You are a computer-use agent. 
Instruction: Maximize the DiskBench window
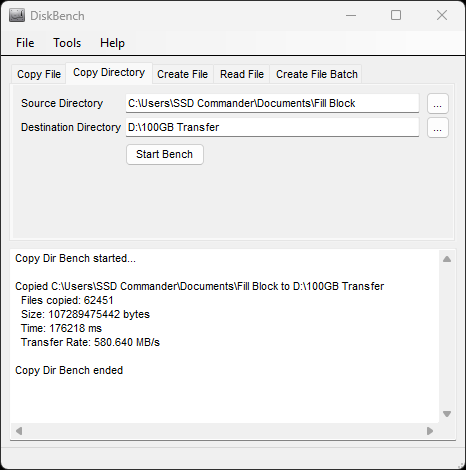click(396, 15)
